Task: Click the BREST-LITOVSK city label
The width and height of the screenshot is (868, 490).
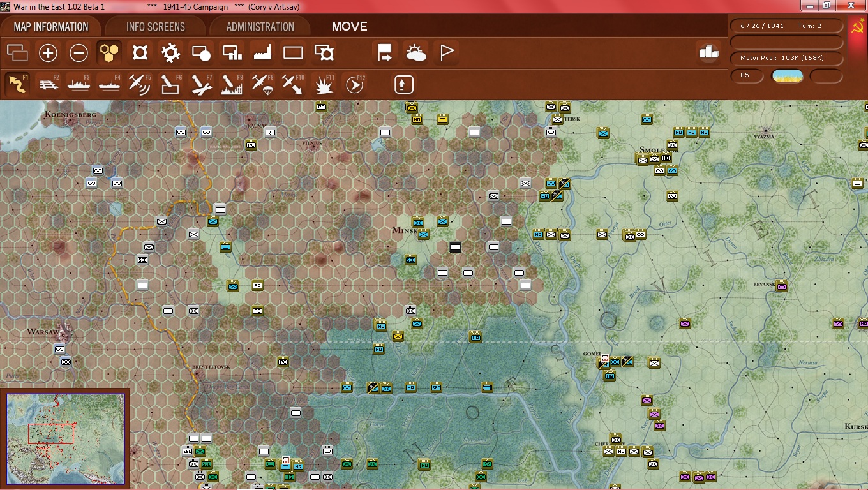Action: pos(211,368)
